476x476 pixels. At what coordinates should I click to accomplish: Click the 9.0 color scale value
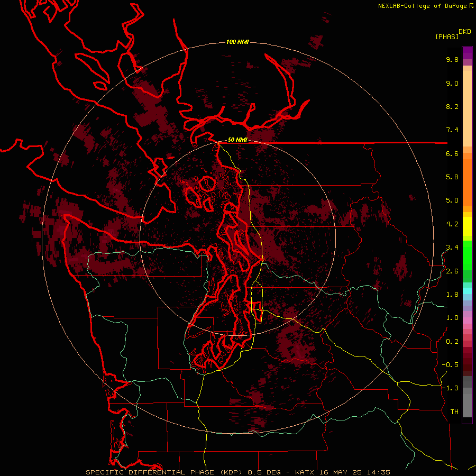point(452,83)
